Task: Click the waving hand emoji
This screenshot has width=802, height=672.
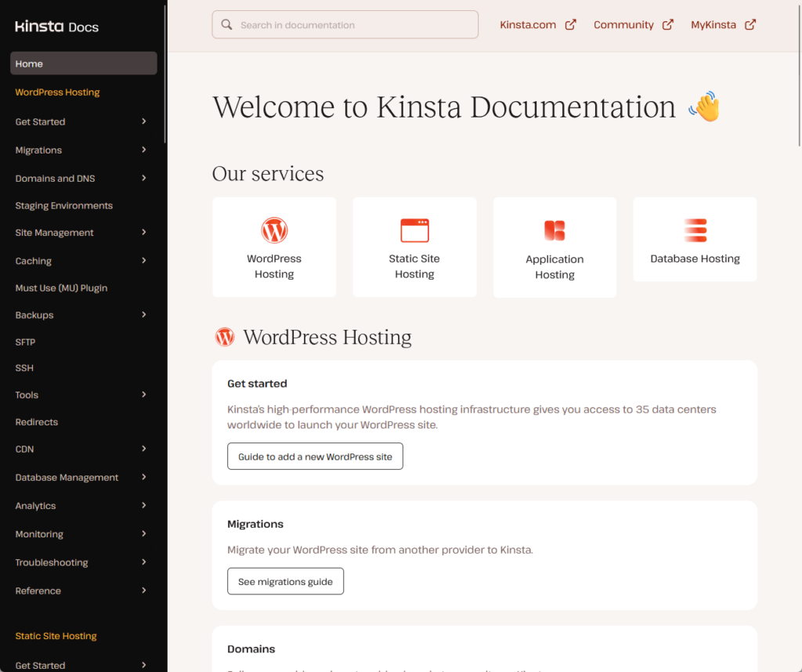Action: click(704, 107)
